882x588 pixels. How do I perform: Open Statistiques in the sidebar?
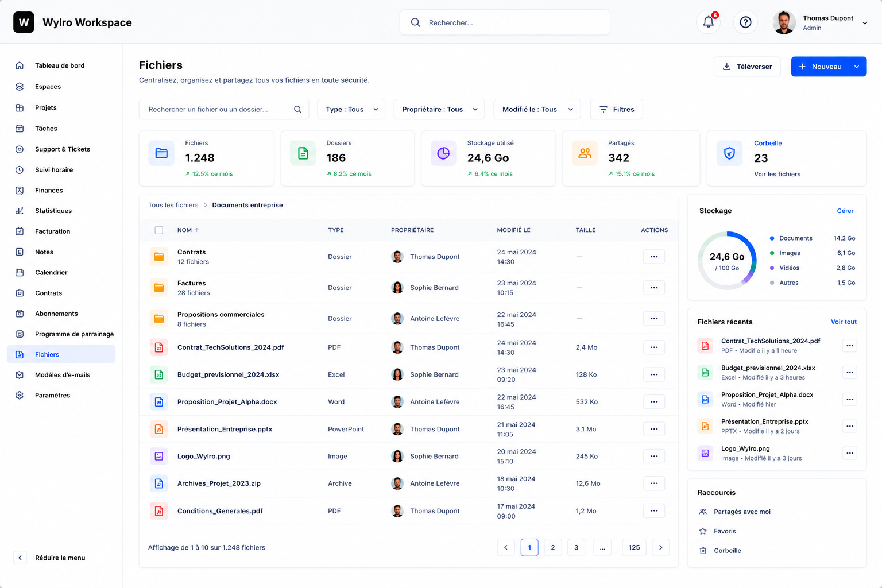point(61,211)
